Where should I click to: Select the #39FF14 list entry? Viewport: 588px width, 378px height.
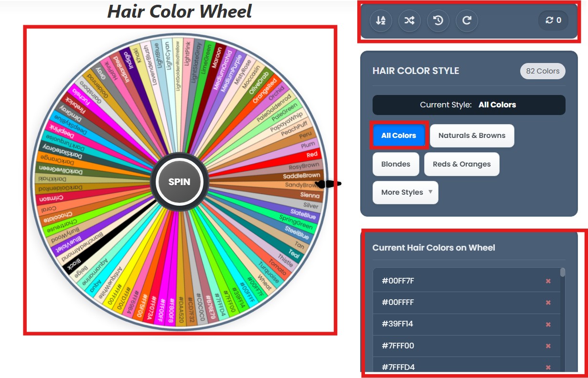466,325
